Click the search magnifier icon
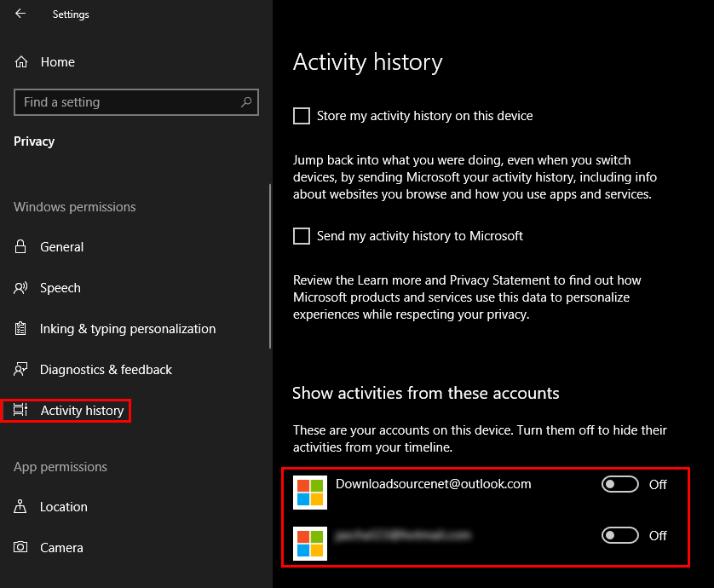The image size is (714, 588). [x=246, y=102]
